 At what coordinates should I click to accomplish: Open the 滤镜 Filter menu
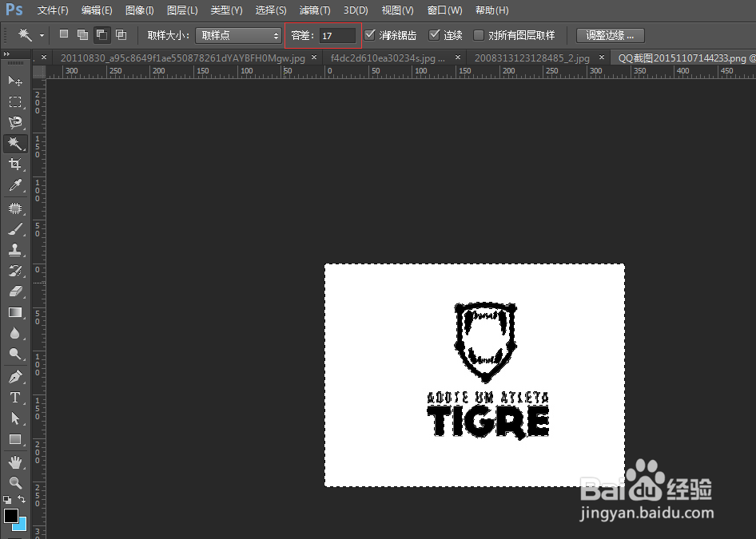tap(314, 10)
